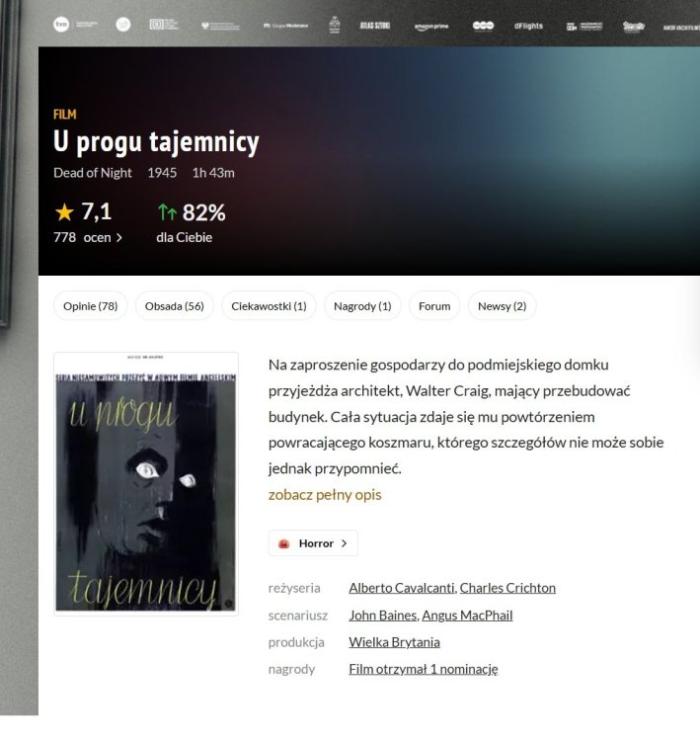Click the round TVN logo at top left
The height and width of the screenshot is (741, 700).
click(61, 25)
